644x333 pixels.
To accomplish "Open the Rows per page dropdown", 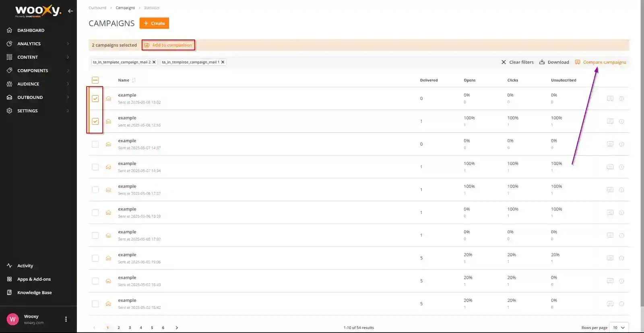I will tap(619, 327).
